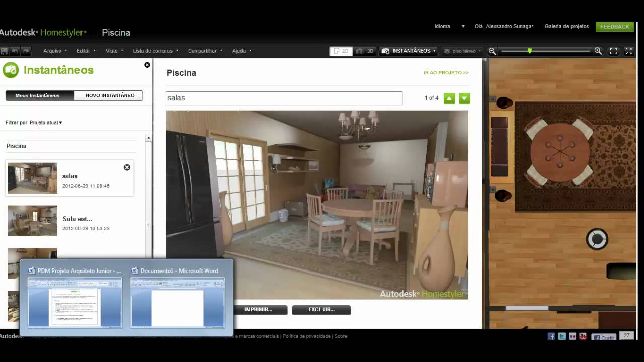The image size is (644, 362).
Task: Open the INSTANTÂNEOS toolbar dropdown
Action: pos(409,51)
